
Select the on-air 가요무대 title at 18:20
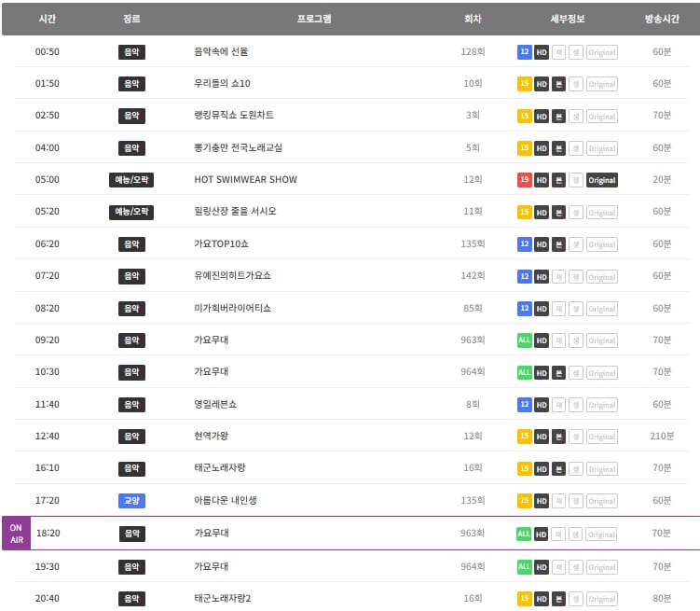[212, 533]
